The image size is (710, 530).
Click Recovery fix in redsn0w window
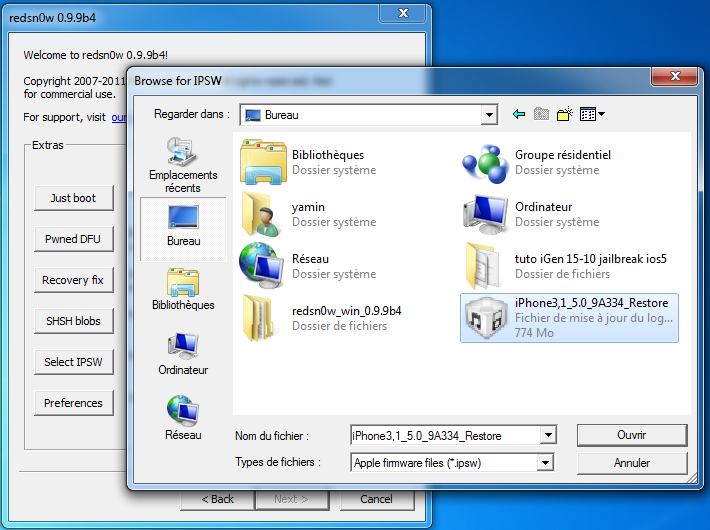pyautogui.click(x=73, y=280)
